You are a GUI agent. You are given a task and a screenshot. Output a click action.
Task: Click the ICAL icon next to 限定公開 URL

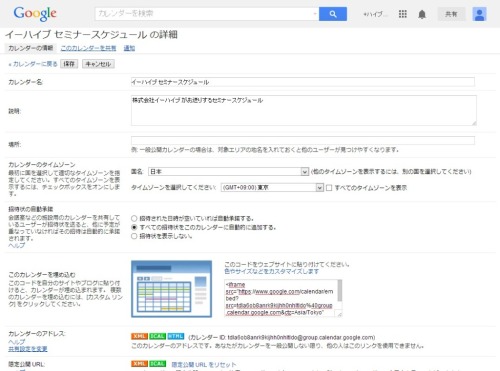point(157,364)
